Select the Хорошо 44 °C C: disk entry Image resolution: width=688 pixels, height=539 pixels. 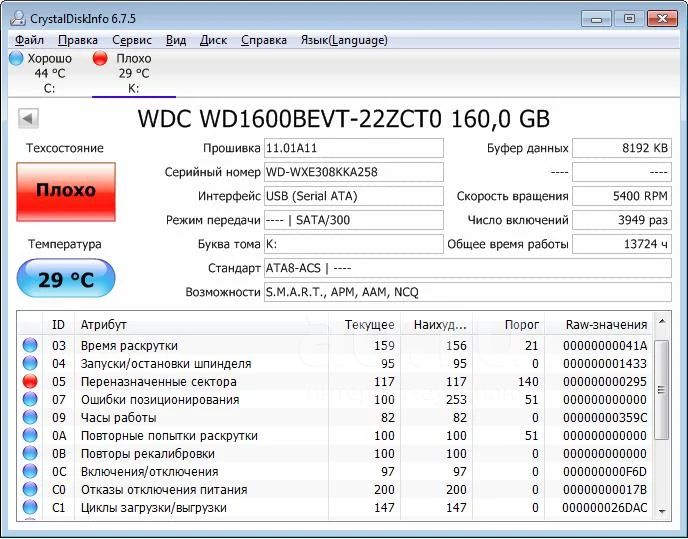point(42,73)
